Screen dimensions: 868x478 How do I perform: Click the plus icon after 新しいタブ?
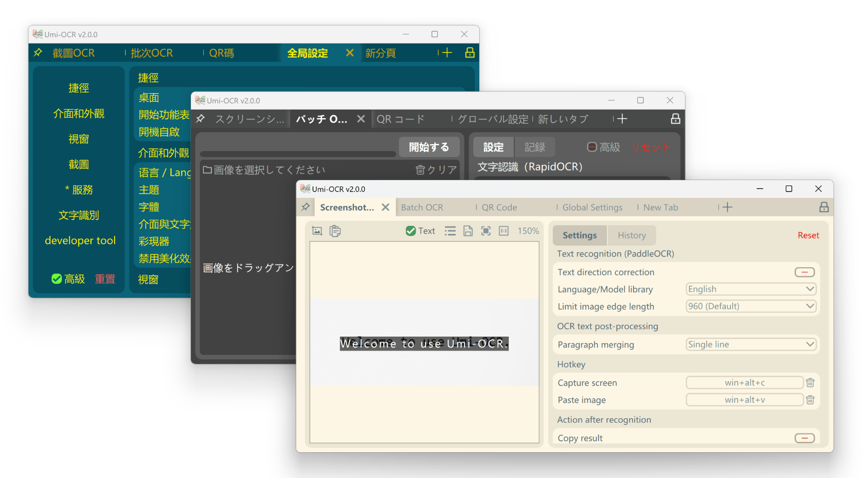pyautogui.click(x=622, y=119)
